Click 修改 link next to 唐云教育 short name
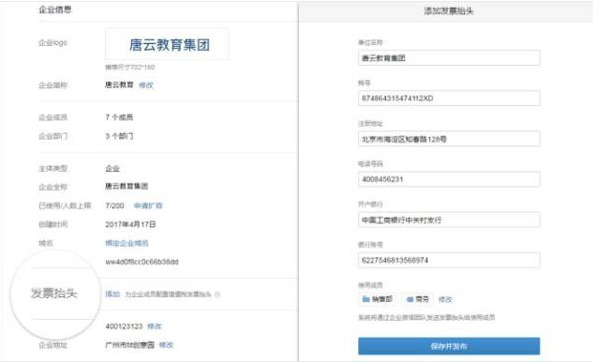The image size is (593, 363). click(146, 85)
